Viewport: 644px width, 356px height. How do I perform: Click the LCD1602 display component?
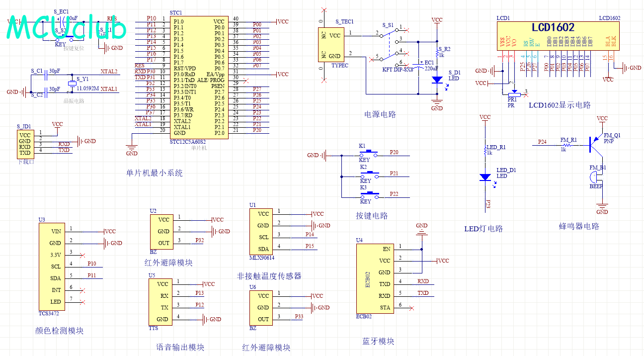pos(560,35)
